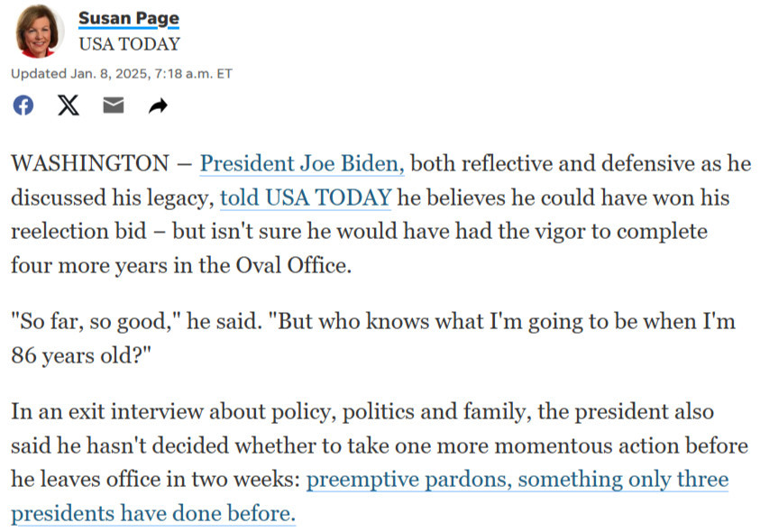Click the 'presidents have done before.' link text
The image size is (779, 532).
[153, 513]
